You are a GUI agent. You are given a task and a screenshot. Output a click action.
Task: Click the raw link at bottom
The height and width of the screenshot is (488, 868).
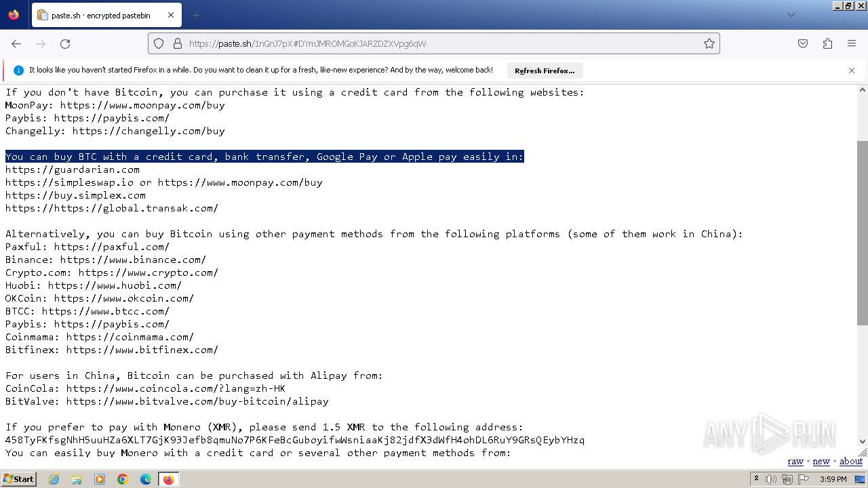[795, 462]
